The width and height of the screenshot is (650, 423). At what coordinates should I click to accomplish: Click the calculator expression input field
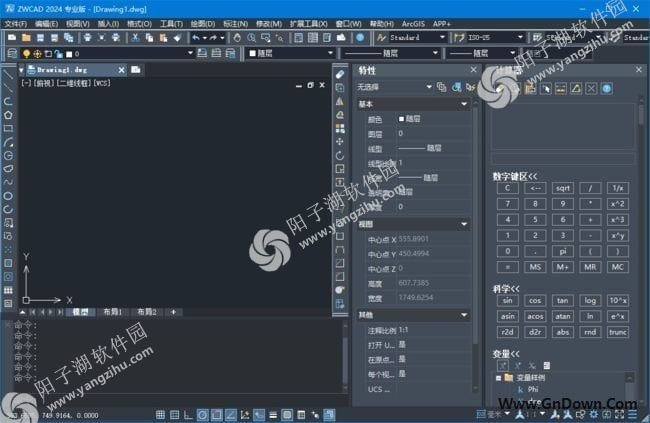coord(563,159)
